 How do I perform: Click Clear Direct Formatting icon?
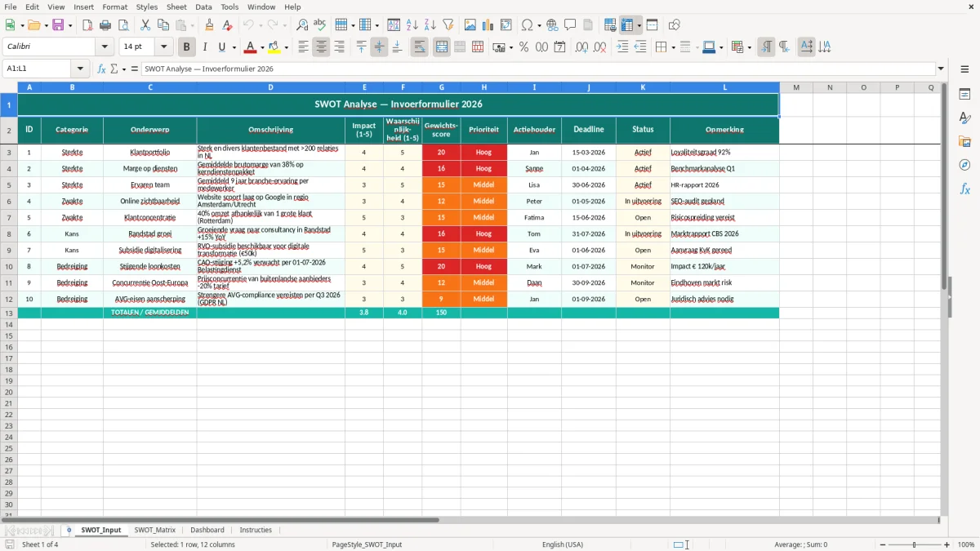226,25
